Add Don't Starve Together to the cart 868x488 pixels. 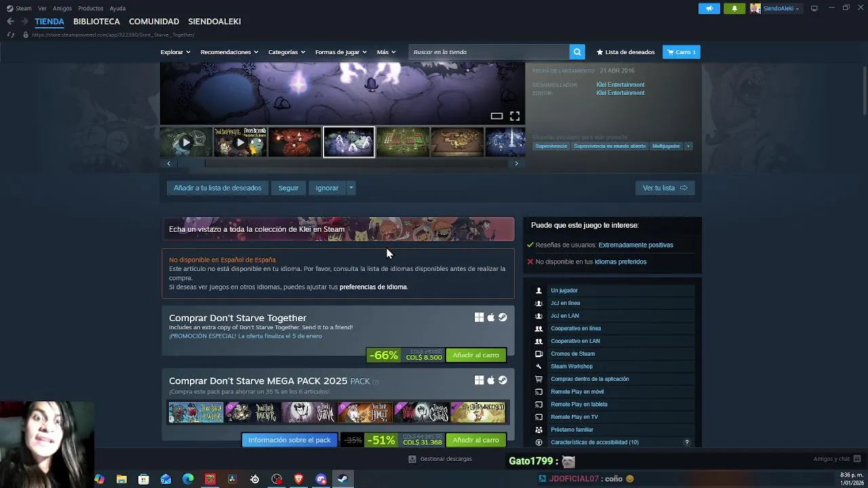point(476,355)
